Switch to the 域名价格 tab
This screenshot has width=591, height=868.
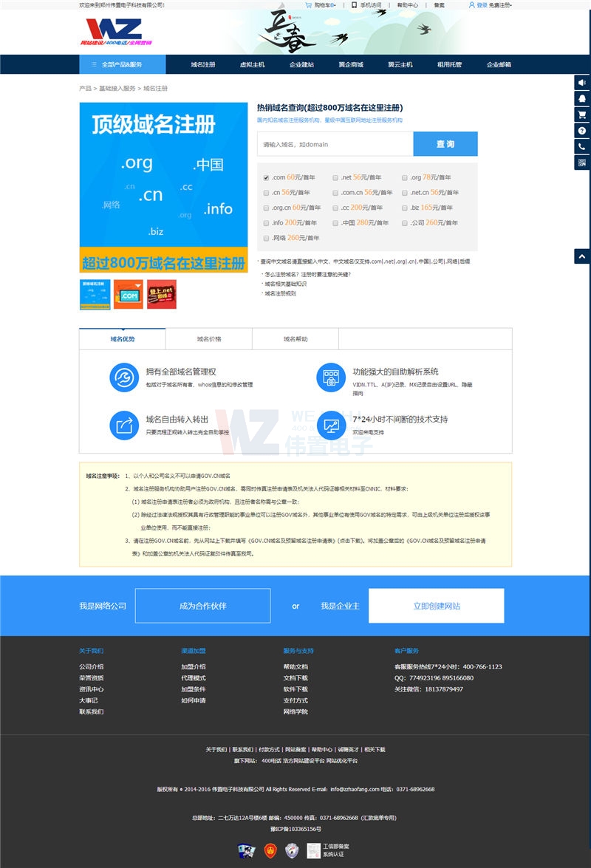click(209, 339)
